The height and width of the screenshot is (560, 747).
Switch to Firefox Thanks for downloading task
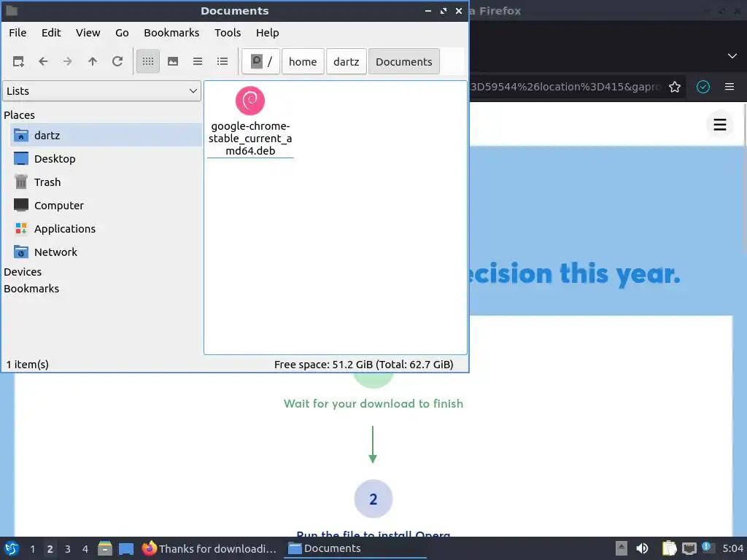click(x=209, y=548)
